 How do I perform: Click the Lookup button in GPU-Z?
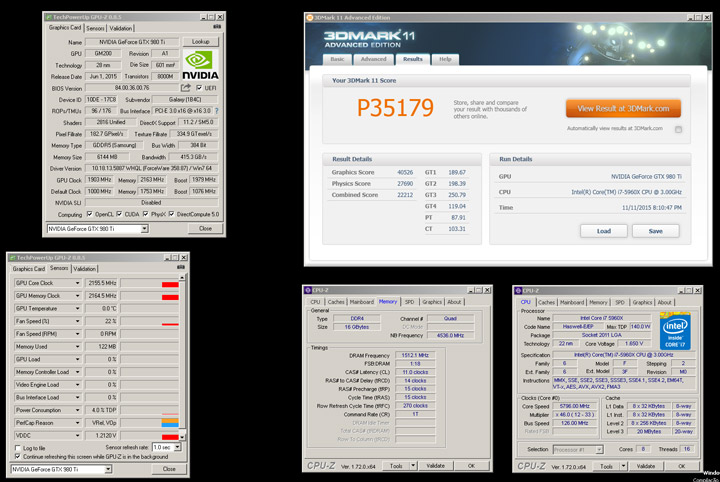point(200,42)
